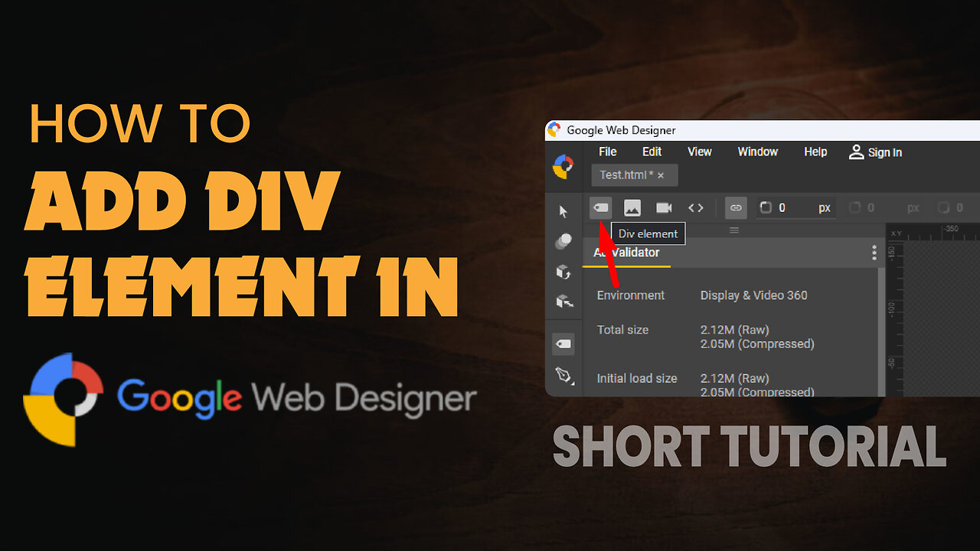Click the 'Initial load size' label
Viewport: 980px width, 551px height.
tap(637, 378)
